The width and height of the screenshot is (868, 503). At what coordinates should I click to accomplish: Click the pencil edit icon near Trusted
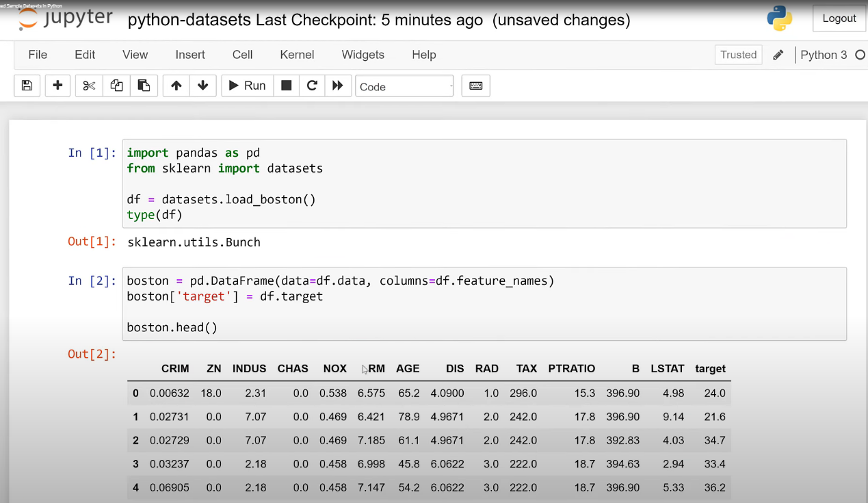click(778, 55)
